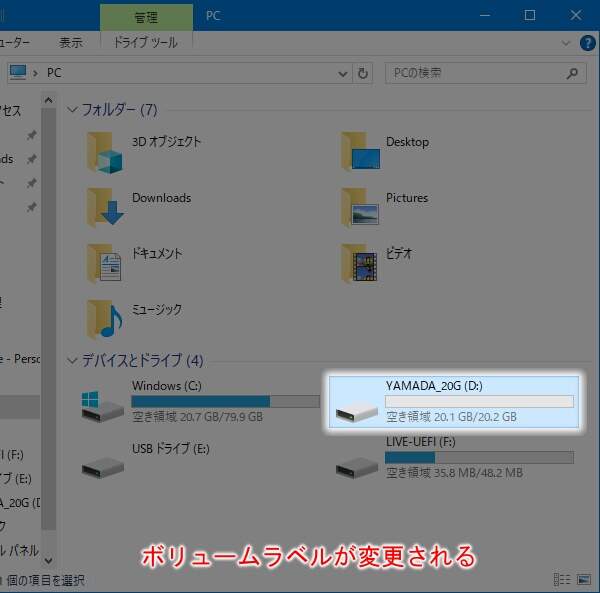Viewport: 600px width, 593px height.
Task: Click the PC monitor icon in address bar
Action: click(18, 72)
